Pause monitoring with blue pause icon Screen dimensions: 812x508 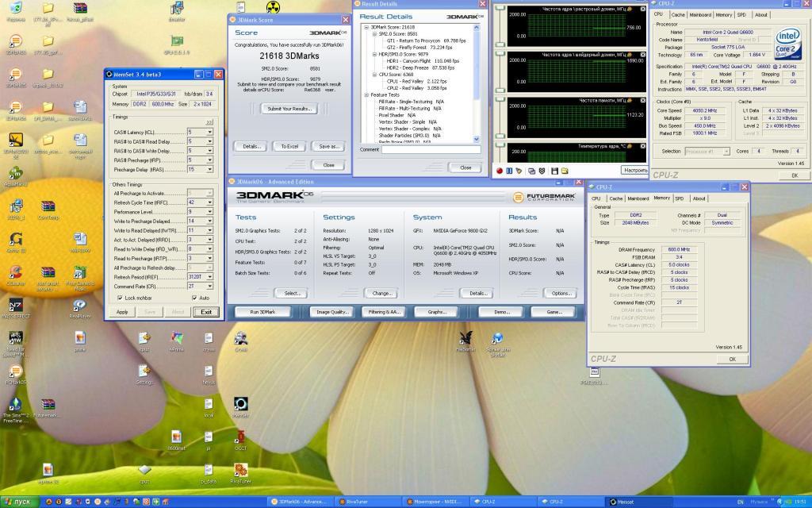point(509,171)
